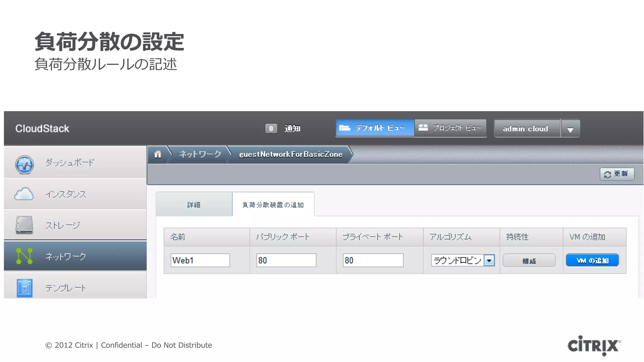Select the 負荷分散装置の追加 tab
The width and height of the screenshot is (644, 362).
[x=273, y=205]
